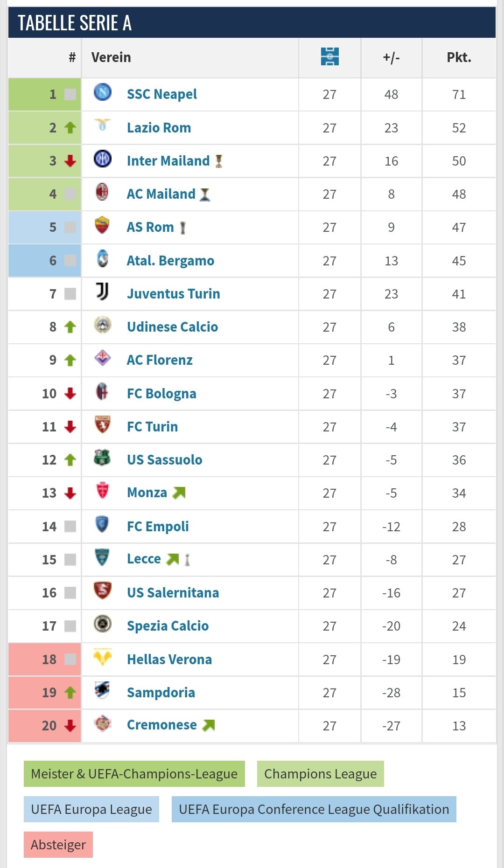Click the Verein column header
This screenshot has width=504, height=868.
[111, 57]
